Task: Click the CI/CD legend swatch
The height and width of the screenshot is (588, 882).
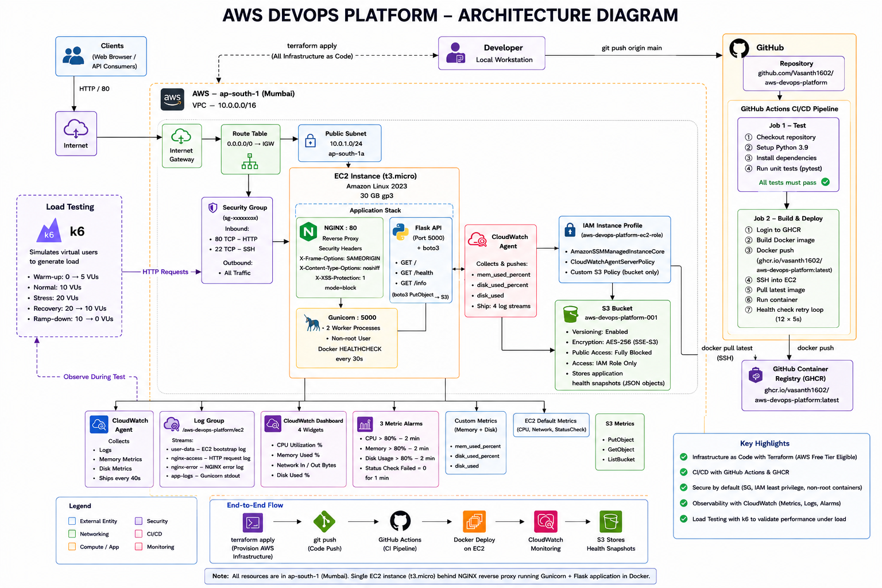Action: (138, 534)
